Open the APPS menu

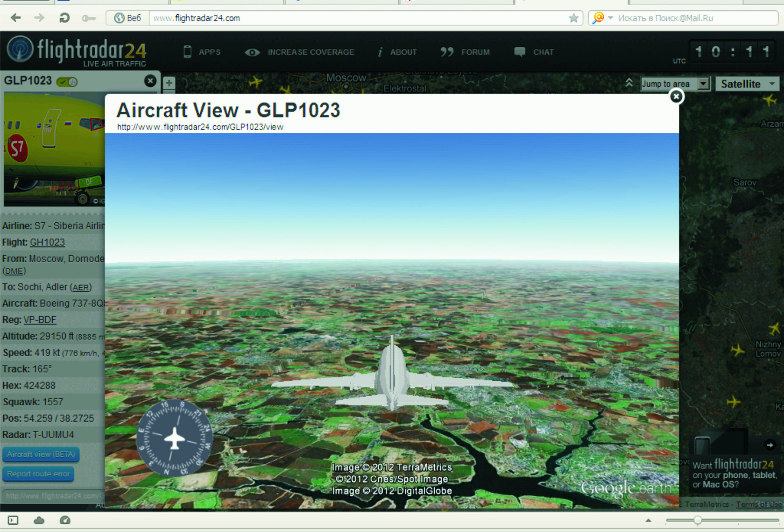[x=201, y=52]
